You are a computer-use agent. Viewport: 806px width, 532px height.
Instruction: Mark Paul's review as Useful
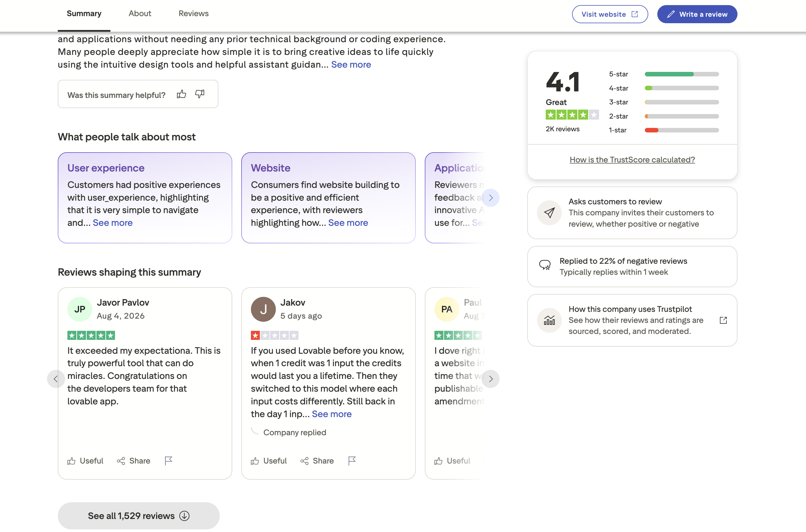452,461
